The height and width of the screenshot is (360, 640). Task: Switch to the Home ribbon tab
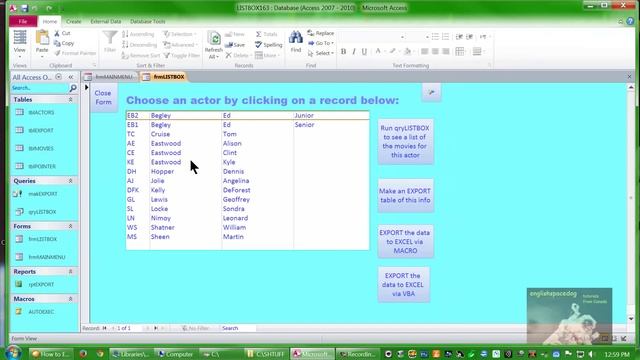[50, 21]
